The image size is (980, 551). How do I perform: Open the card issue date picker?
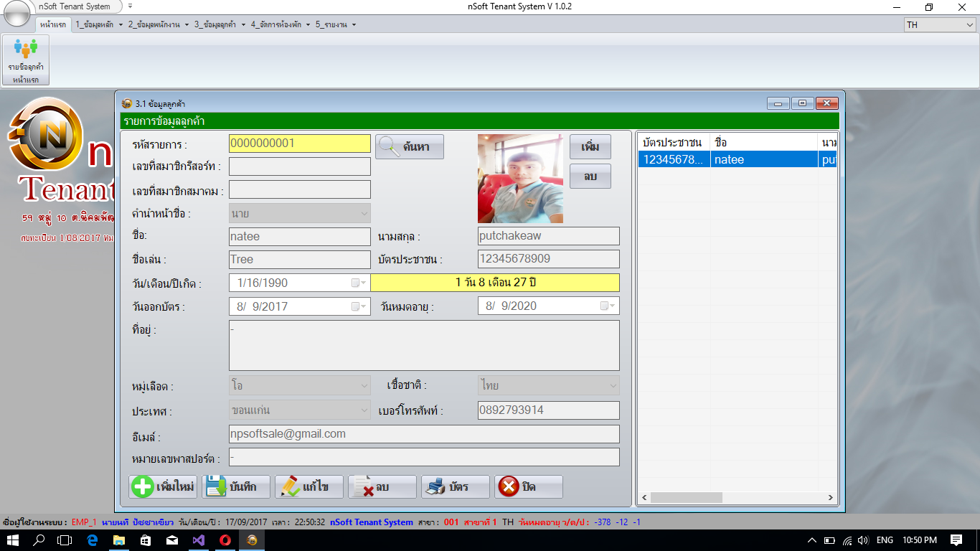358,306
